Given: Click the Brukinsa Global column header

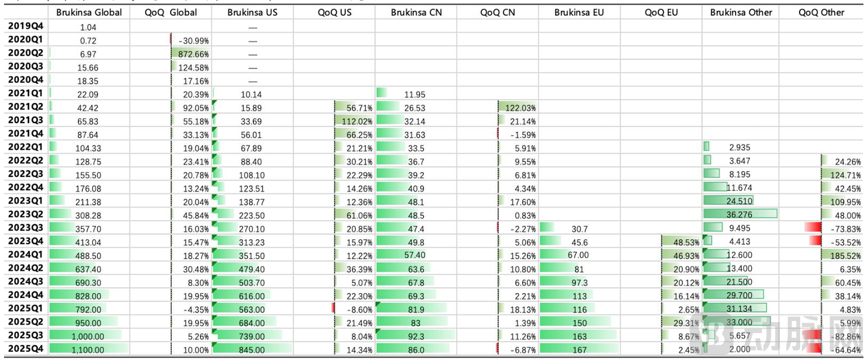Looking at the screenshot, I should (89, 13).
